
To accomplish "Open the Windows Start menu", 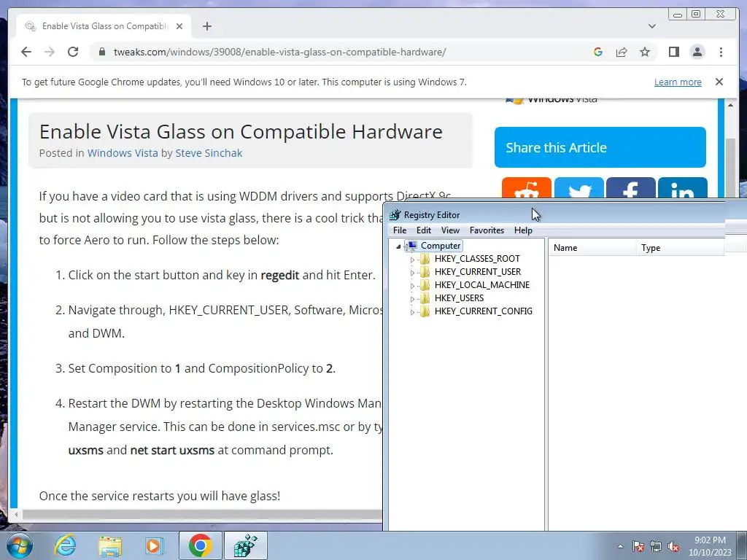I will pos(20,545).
